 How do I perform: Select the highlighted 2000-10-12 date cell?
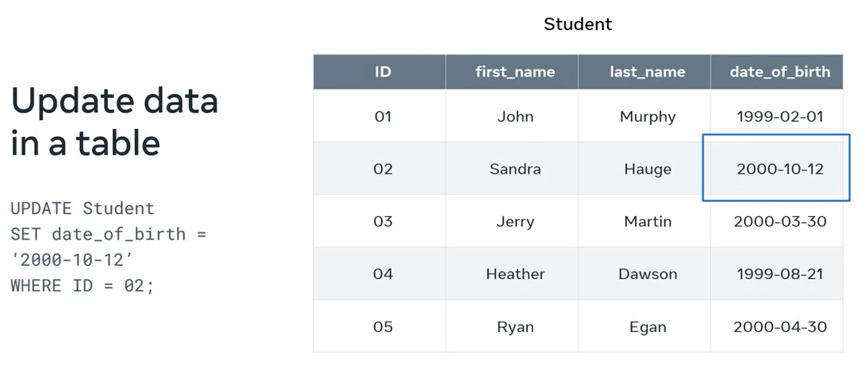tap(779, 169)
